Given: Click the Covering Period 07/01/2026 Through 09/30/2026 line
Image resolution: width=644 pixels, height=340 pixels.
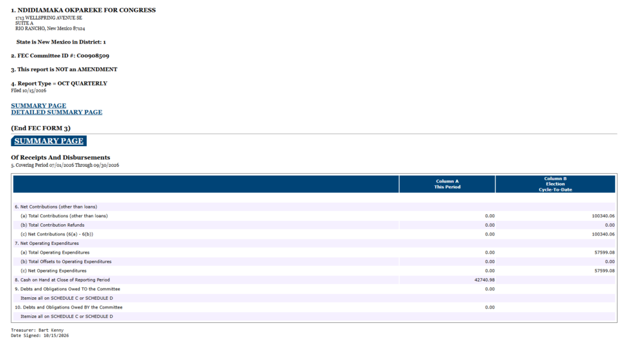Looking at the screenshot, I should 65,165.
